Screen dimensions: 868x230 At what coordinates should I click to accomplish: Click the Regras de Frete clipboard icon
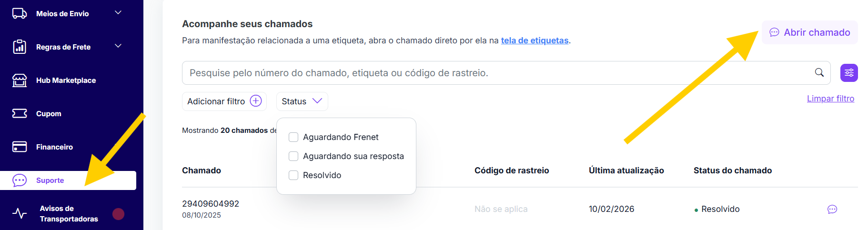tap(20, 47)
